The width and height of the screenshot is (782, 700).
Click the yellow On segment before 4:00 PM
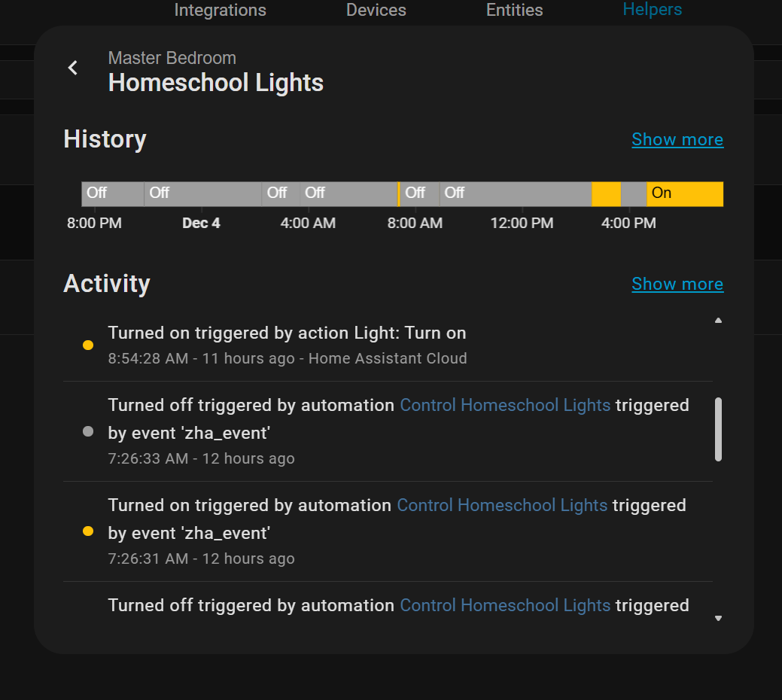pyautogui.click(x=606, y=193)
